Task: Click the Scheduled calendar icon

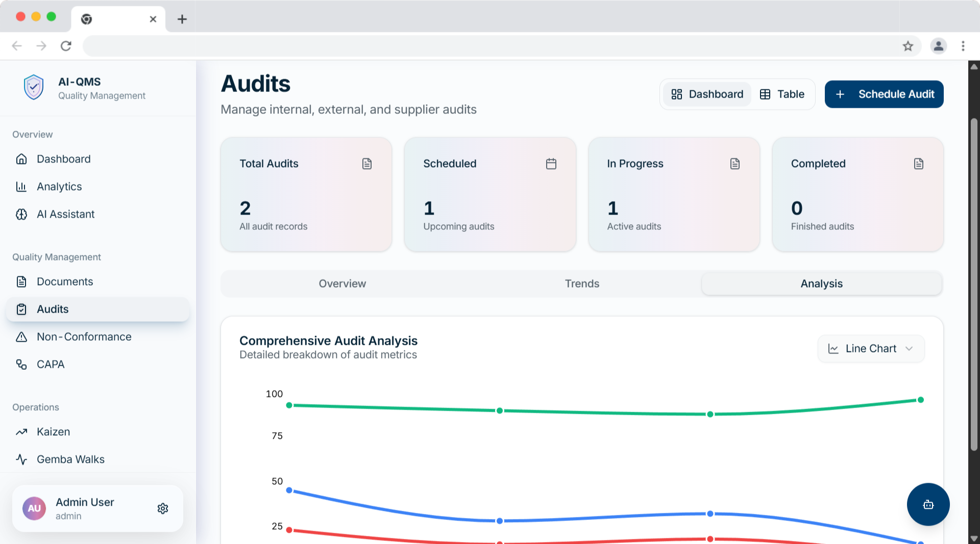Action: [x=551, y=163]
